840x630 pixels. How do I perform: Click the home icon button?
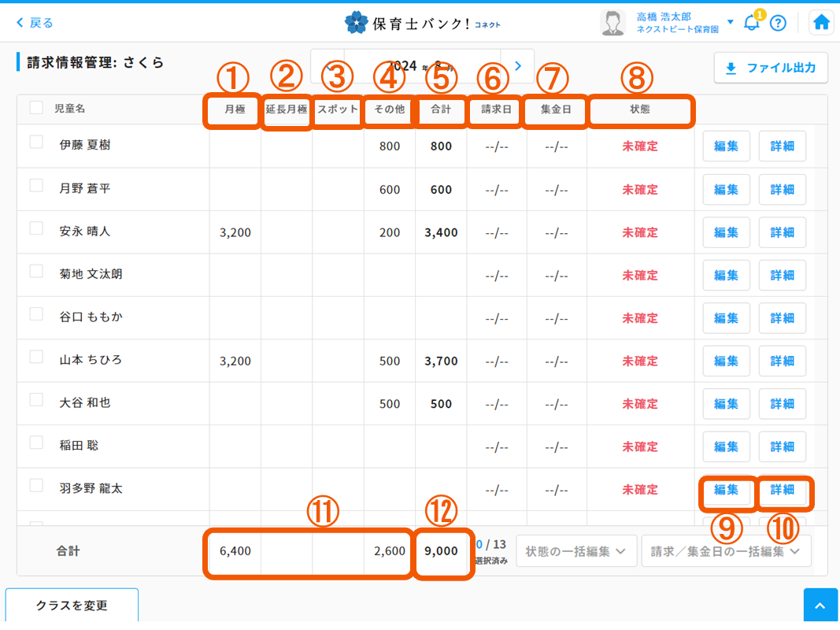click(x=821, y=23)
